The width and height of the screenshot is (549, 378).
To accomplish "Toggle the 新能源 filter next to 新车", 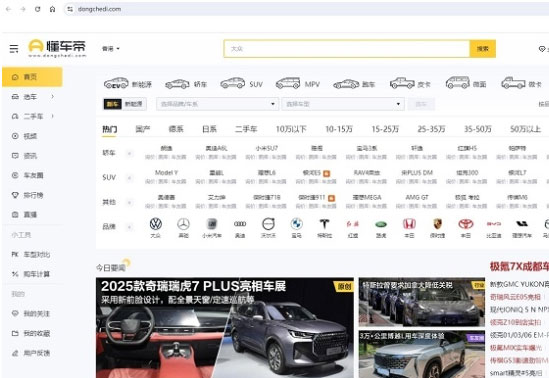I will (x=133, y=104).
